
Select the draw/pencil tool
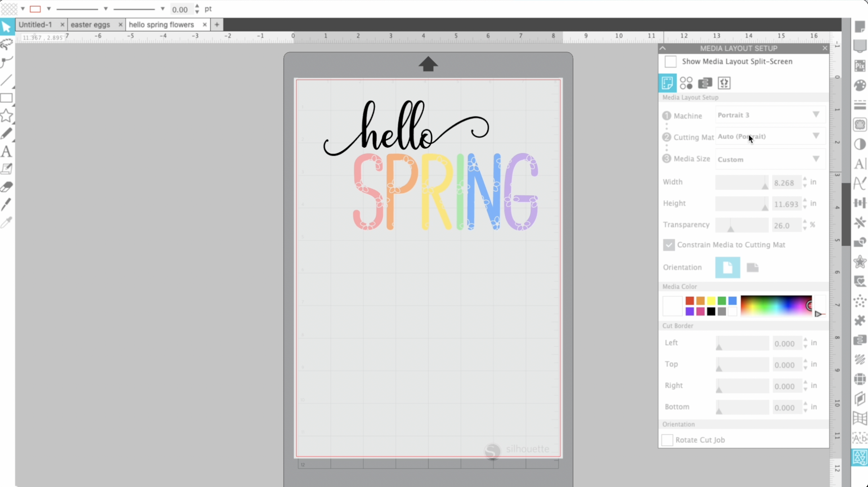coord(7,132)
